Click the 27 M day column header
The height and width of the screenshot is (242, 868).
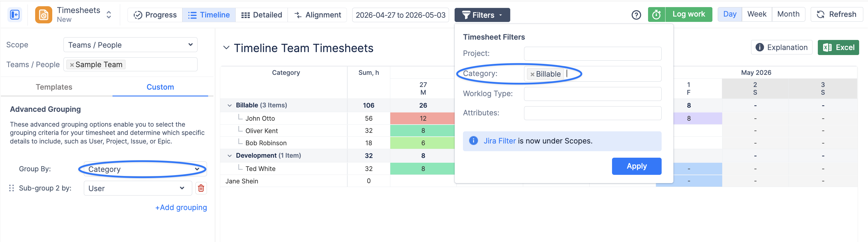coord(423,88)
